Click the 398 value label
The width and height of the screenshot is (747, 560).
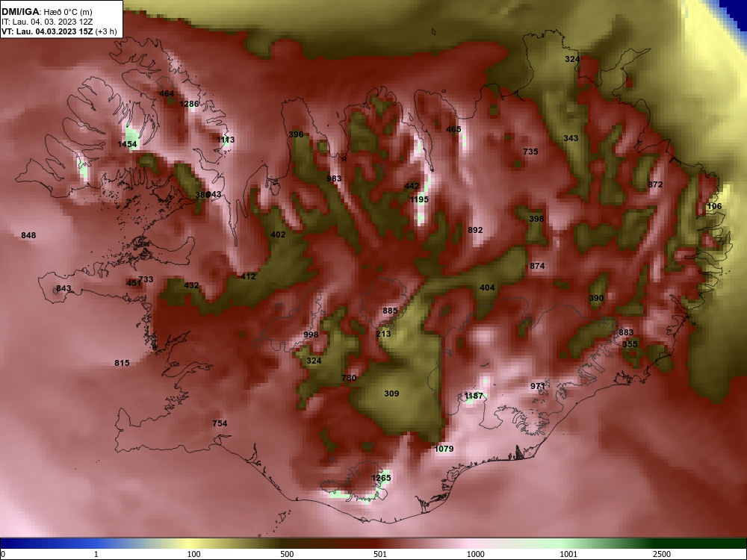click(536, 219)
